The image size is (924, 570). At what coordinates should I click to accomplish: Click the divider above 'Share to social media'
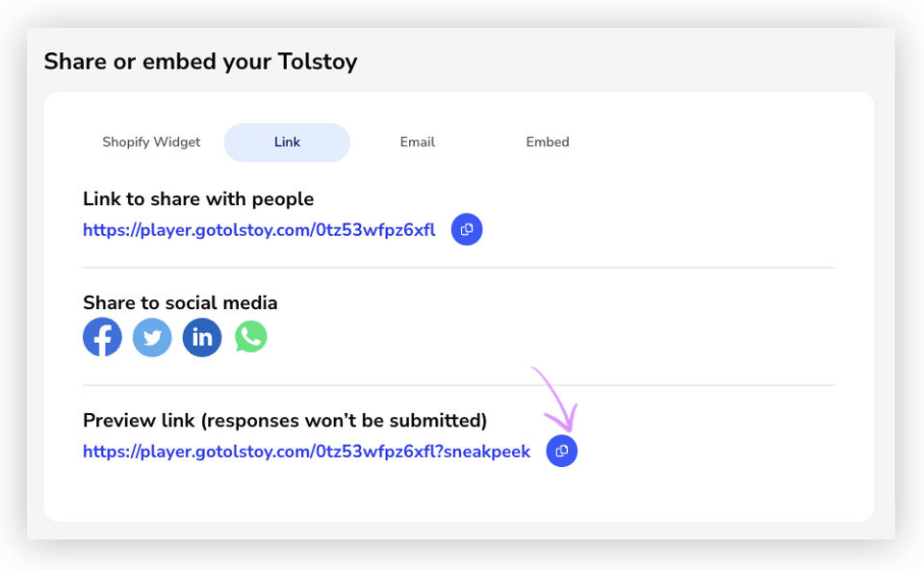click(x=459, y=268)
